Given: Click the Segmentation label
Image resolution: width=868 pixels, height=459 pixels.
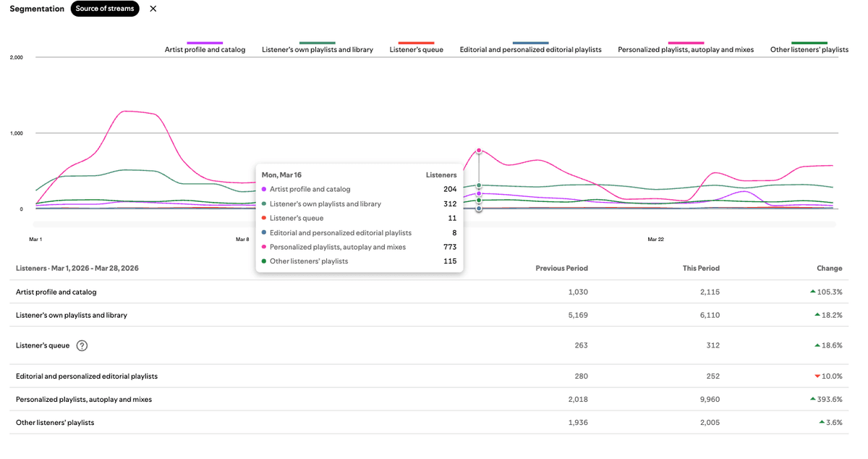Looking at the screenshot, I should click(35, 9).
